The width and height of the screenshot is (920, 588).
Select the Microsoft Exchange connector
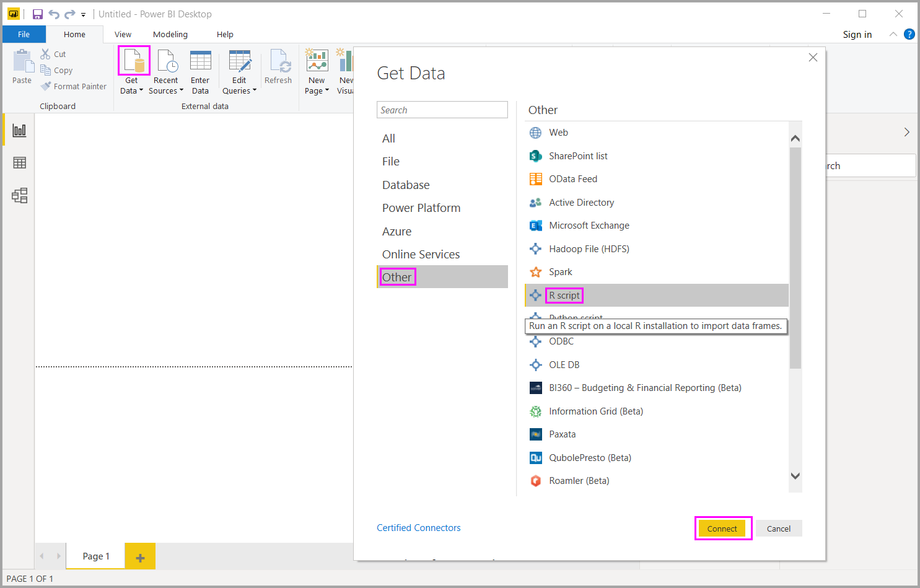tap(657, 226)
